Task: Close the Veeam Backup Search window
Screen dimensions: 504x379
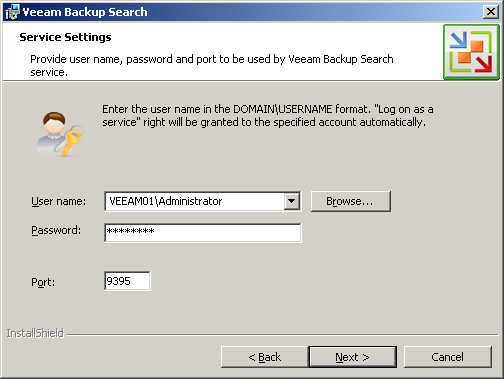Action: (491, 12)
